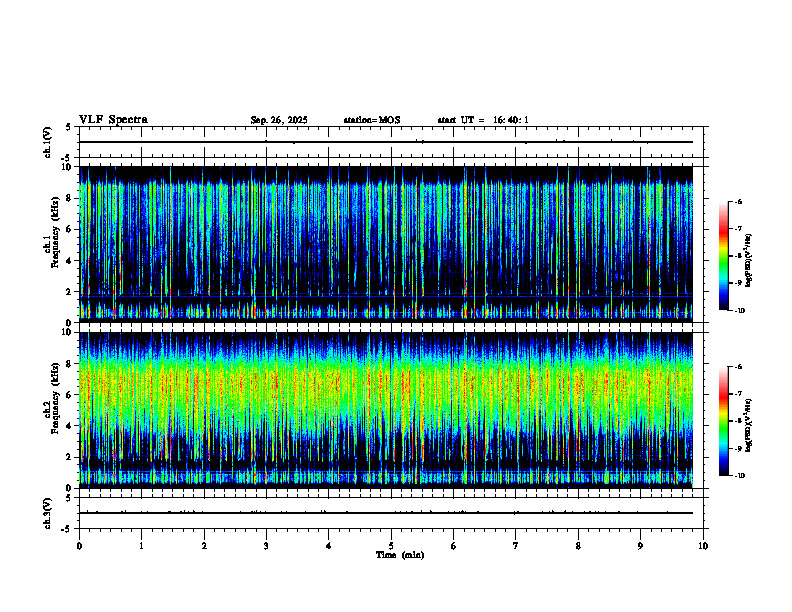Click the "-10" tick on ch.2 colorbar
The image size is (792, 612).
click(739, 476)
